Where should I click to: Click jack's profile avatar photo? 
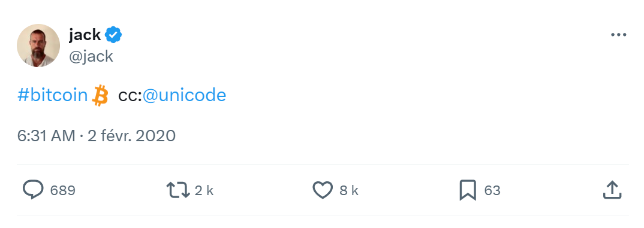coord(38,45)
